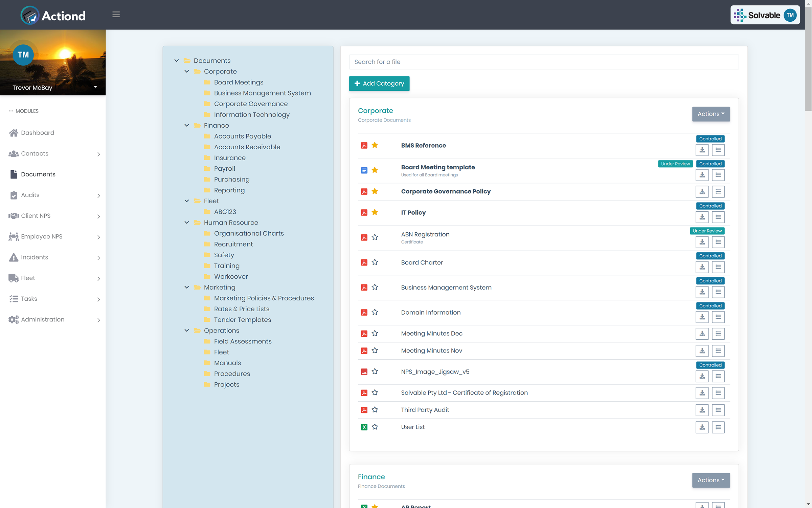
Task: Click the hamburger menu icon in the top navbar
Action: point(116,15)
